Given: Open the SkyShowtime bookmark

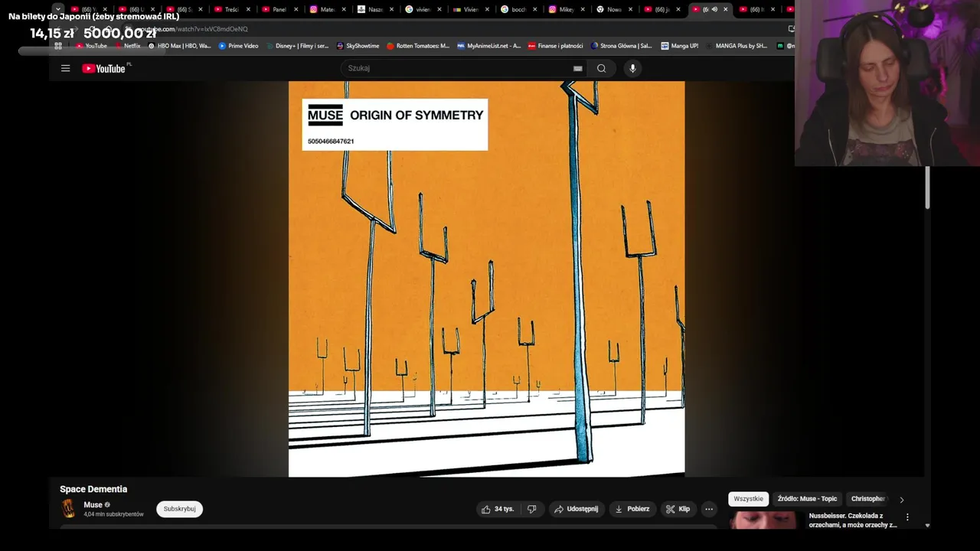Looking at the screenshot, I should tap(358, 46).
